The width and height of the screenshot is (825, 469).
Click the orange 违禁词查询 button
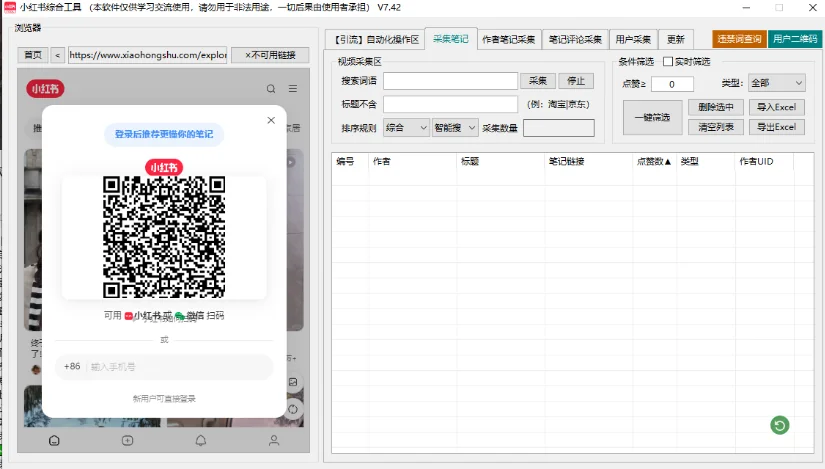739,39
